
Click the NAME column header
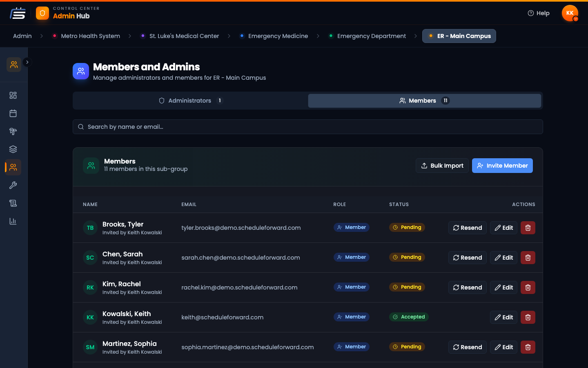point(90,204)
